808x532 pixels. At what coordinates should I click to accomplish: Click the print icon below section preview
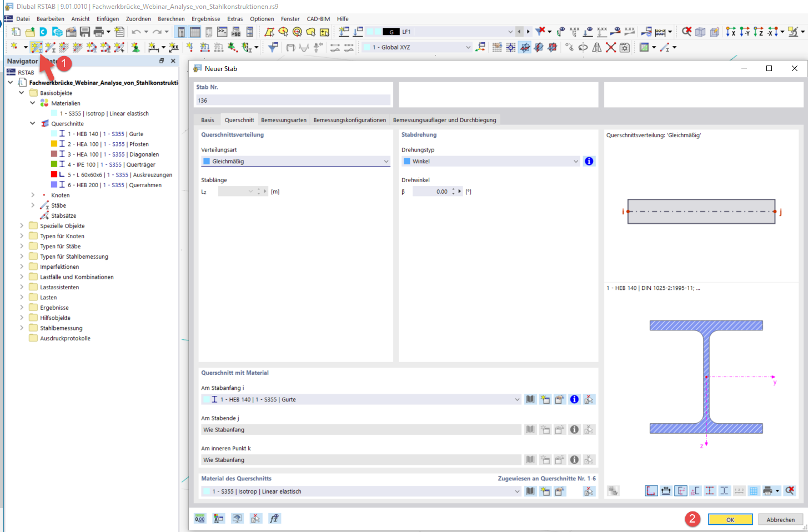(767, 491)
